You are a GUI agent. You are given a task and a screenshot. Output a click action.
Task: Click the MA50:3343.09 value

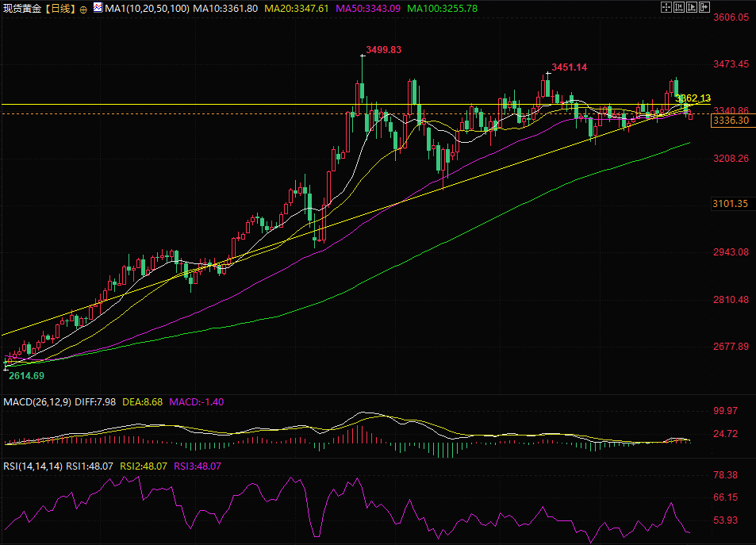pyautogui.click(x=368, y=9)
